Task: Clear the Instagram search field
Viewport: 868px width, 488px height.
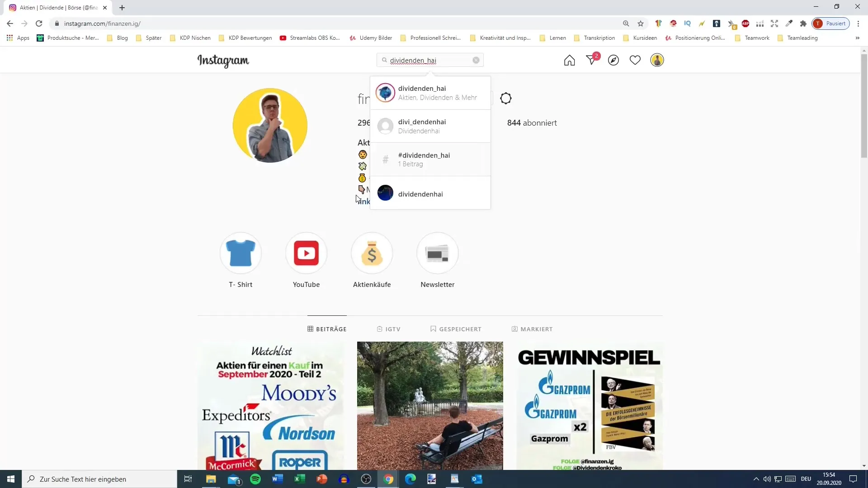Action: pos(476,60)
